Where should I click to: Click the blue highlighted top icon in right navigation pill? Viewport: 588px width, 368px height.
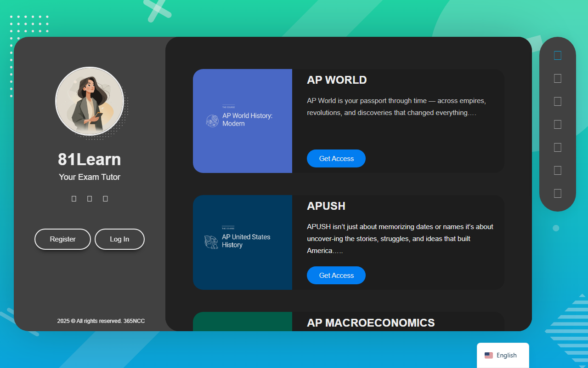coord(558,56)
